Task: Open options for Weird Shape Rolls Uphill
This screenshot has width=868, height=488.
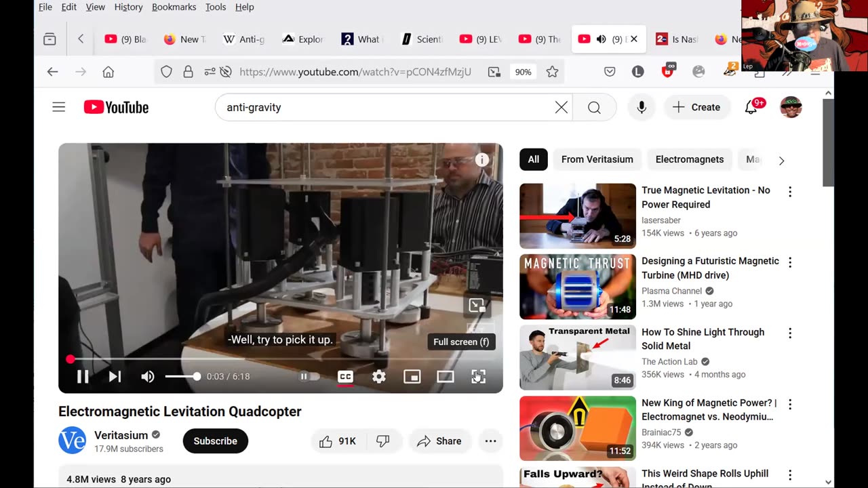Action: click(x=790, y=475)
